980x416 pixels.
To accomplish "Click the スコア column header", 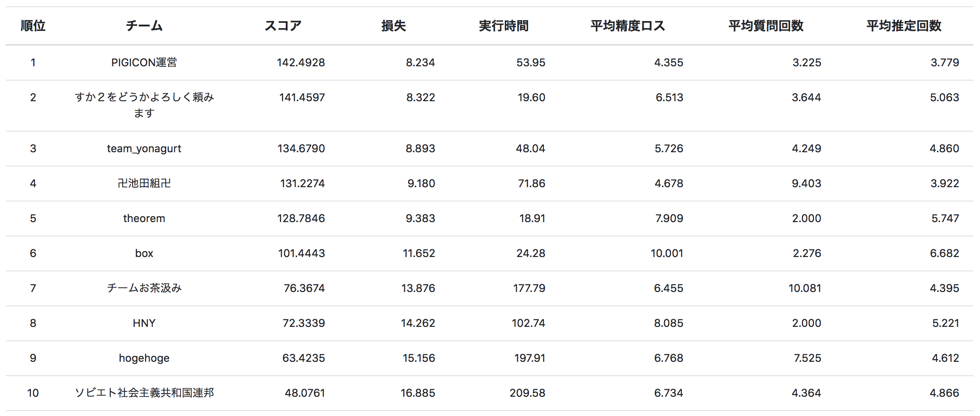I will (283, 26).
